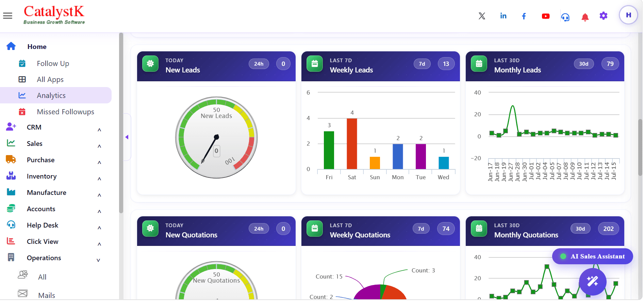Viewport: 644px width, 301px height.
Task: Click the main page vertical scrollbar
Action: (x=640, y=147)
